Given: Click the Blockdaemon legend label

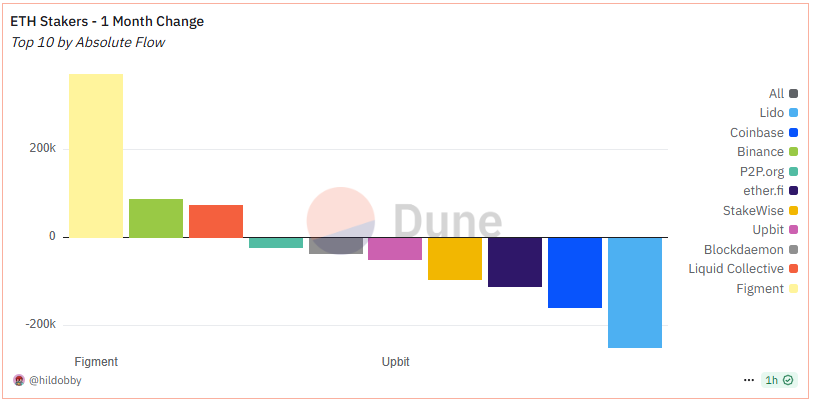Looking at the screenshot, I should (x=744, y=249).
